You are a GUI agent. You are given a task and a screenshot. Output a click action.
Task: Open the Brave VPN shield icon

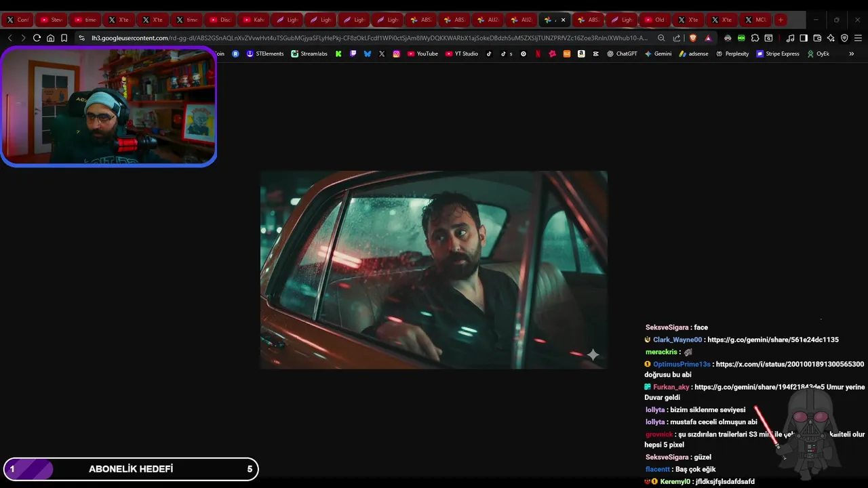click(844, 38)
